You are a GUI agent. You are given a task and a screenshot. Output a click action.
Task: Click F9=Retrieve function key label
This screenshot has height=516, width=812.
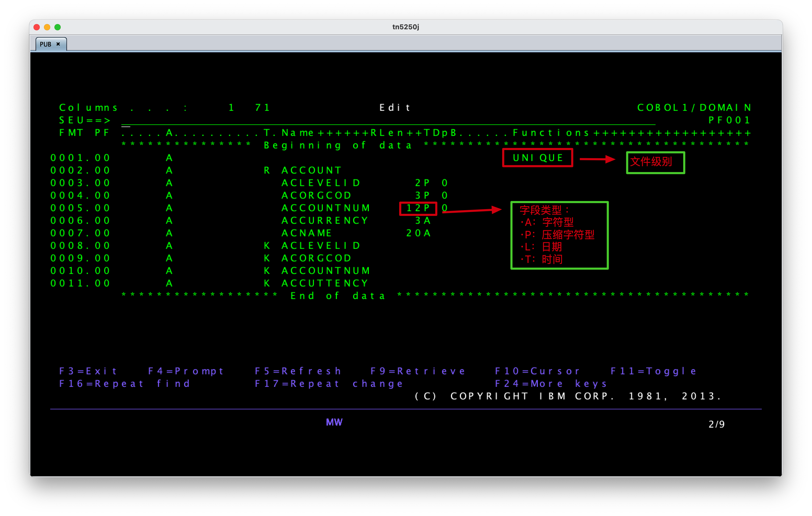tap(418, 371)
